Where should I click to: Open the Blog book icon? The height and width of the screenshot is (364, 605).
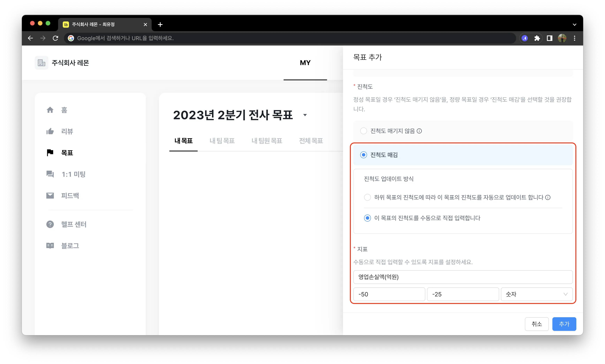tap(50, 246)
